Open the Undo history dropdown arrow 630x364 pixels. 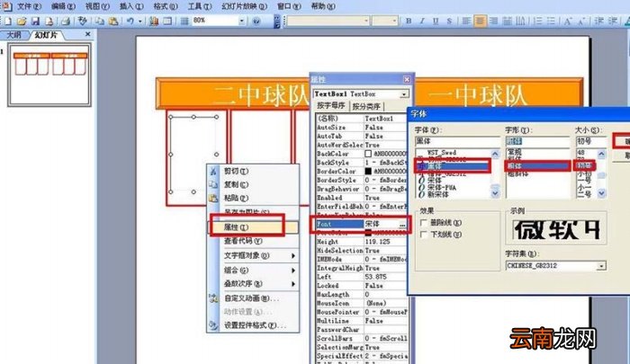click(139, 21)
